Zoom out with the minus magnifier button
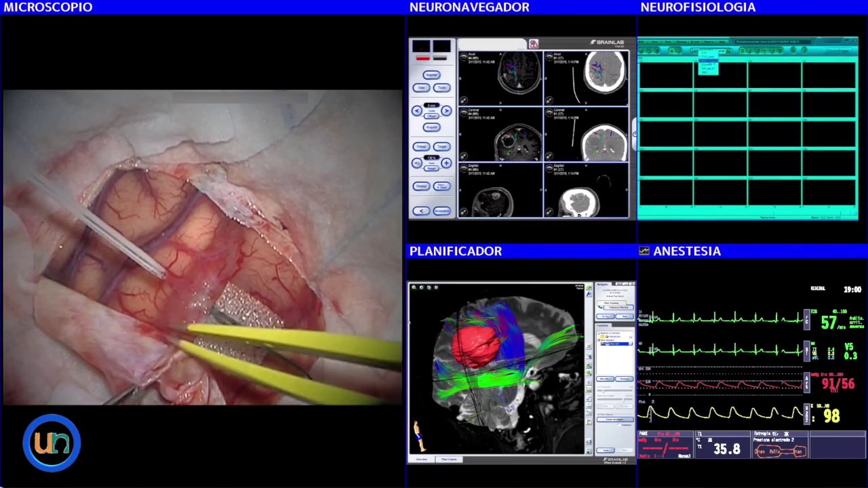Viewport: 868px width, 488px height. click(417, 163)
